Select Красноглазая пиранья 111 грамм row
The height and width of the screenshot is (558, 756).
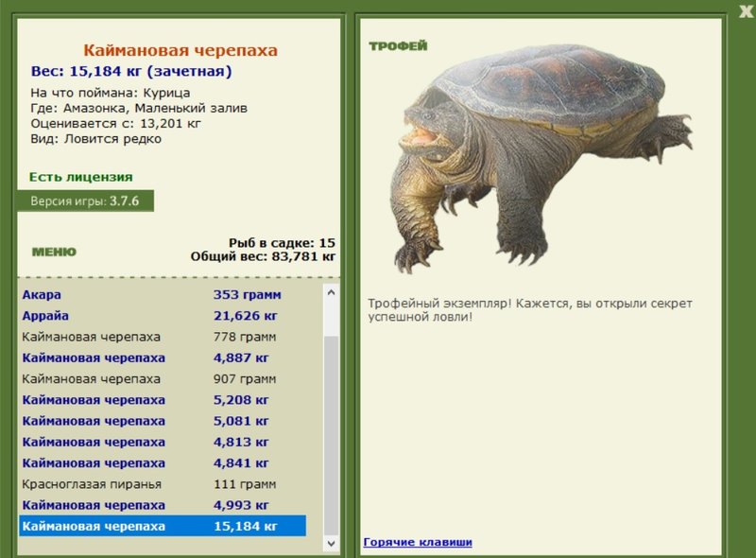(x=163, y=484)
